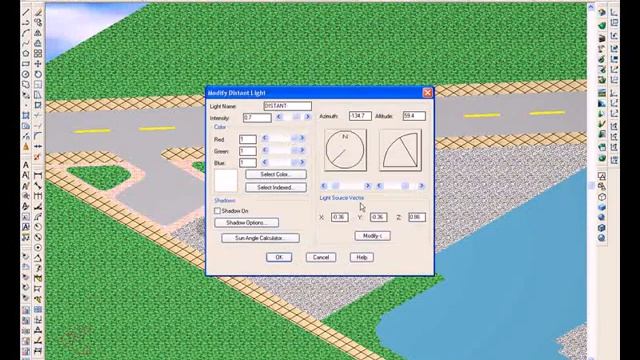Click the Intensity slider thumb
Viewport: 640px width, 360px height.
pyautogui.click(x=297, y=117)
